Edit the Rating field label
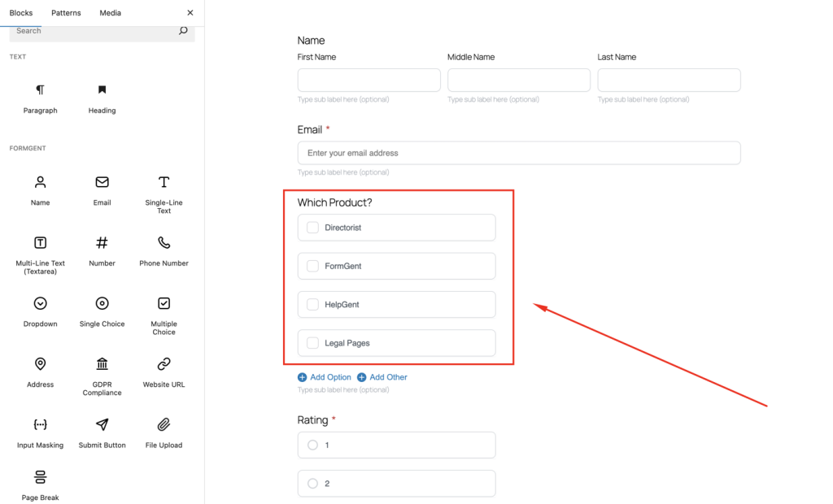This screenshot has width=833, height=504. (x=312, y=420)
